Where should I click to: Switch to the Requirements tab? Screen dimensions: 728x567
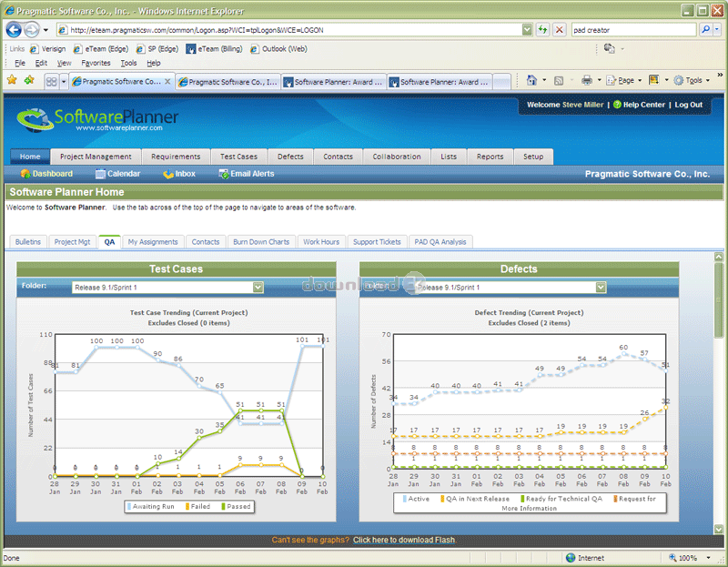176,157
